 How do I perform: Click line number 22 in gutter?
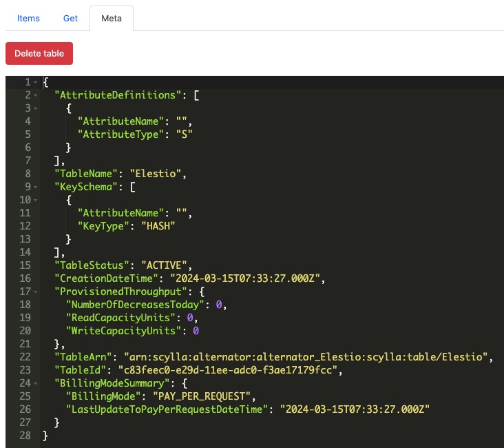pos(25,357)
